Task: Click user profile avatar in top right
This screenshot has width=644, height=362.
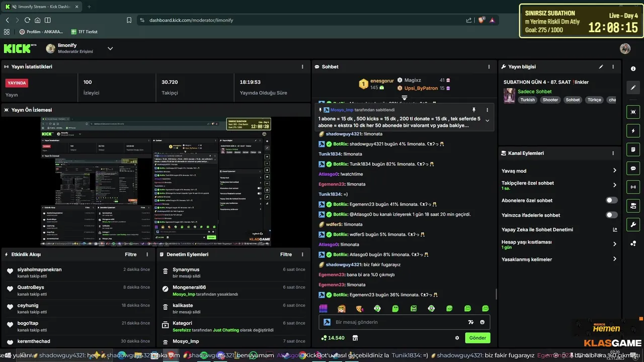Action: click(625, 48)
